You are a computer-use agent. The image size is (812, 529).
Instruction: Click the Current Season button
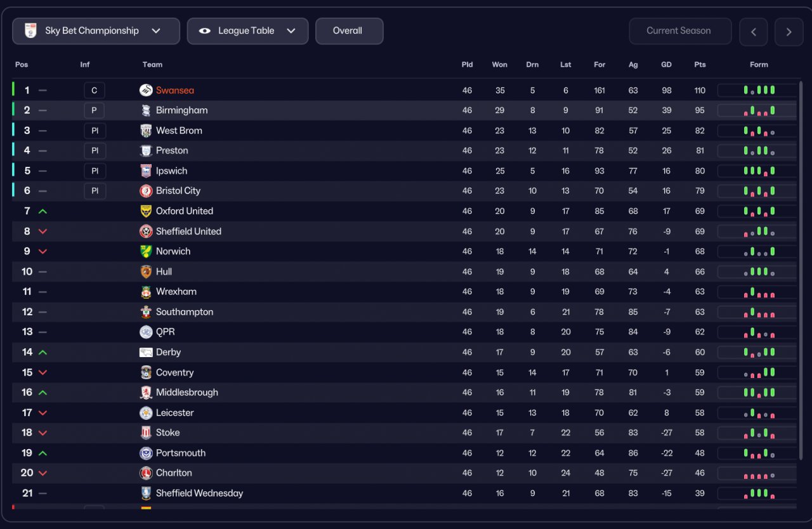point(679,31)
